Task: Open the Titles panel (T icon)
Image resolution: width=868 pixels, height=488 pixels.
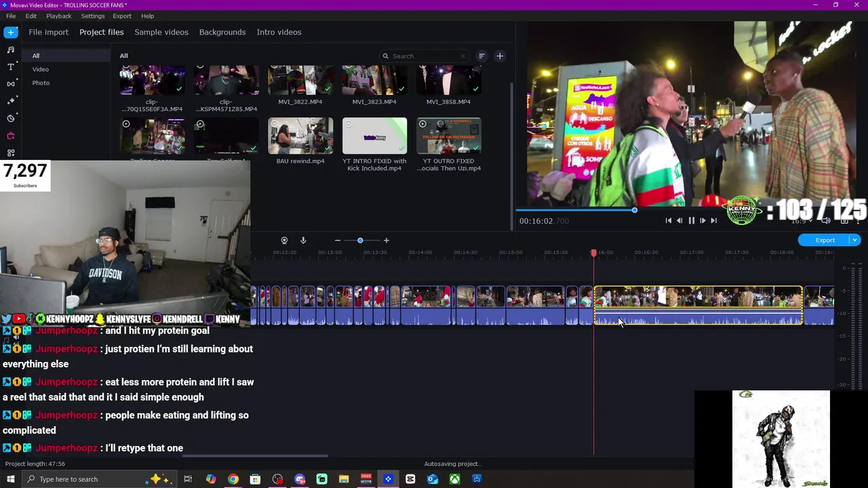Action: pyautogui.click(x=11, y=66)
